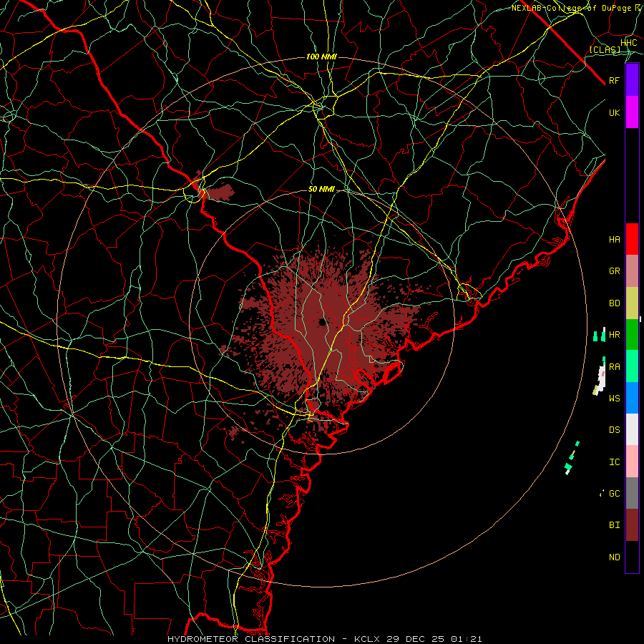Click the "[CLAS]" units label
This screenshot has height=644, width=644.
(605, 49)
